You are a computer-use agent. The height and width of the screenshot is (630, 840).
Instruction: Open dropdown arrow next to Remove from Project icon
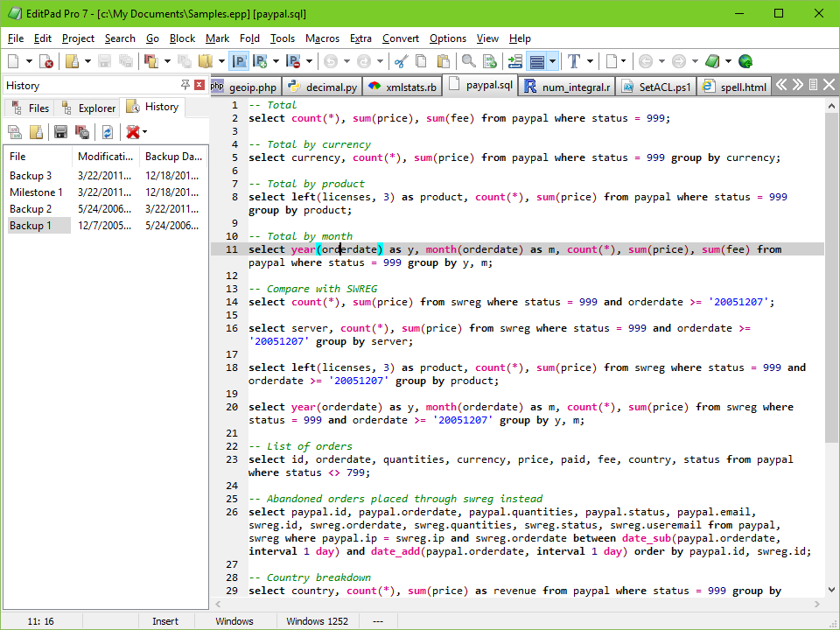pyautogui.click(x=309, y=61)
